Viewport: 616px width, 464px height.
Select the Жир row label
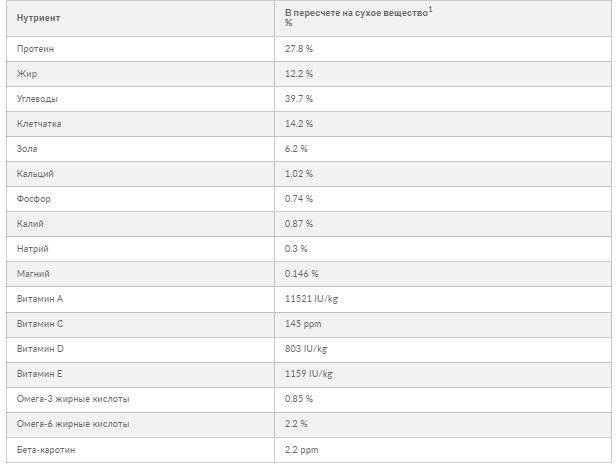point(27,74)
